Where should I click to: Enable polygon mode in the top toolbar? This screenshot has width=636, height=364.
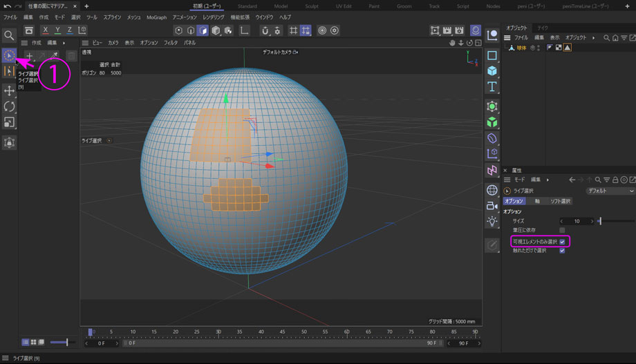[x=203, y=30]
